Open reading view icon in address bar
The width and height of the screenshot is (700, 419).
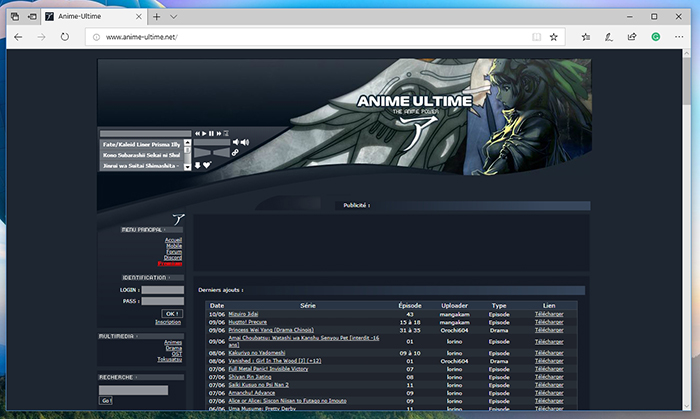pyautogui.click(x=537, y=37)
